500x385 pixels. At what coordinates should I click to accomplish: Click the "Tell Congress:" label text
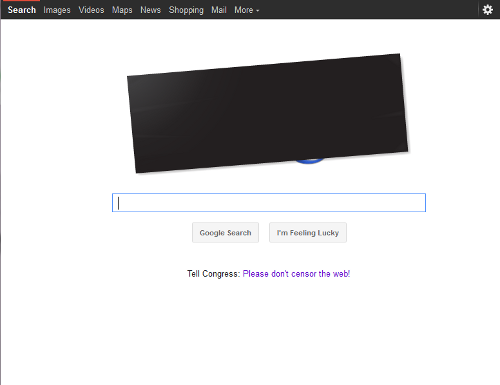point(213,274)
